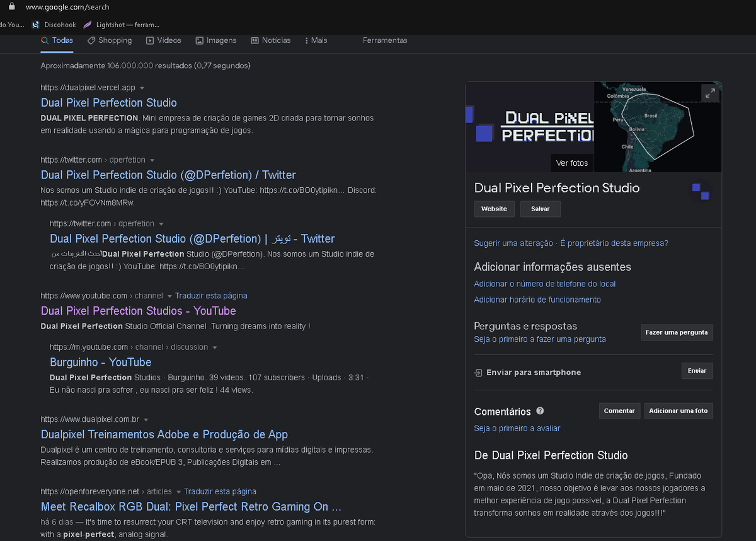Click Seja o primeiro a avaliar link
This screenshot has height=541, width=756.
(x=517, y=428)
